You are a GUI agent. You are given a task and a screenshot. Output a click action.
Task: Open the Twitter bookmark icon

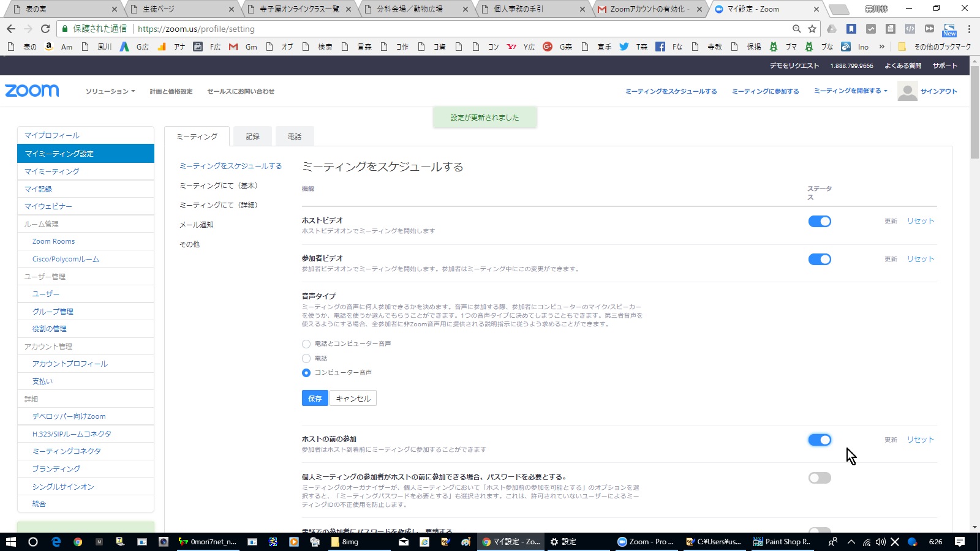pos(624,47)
